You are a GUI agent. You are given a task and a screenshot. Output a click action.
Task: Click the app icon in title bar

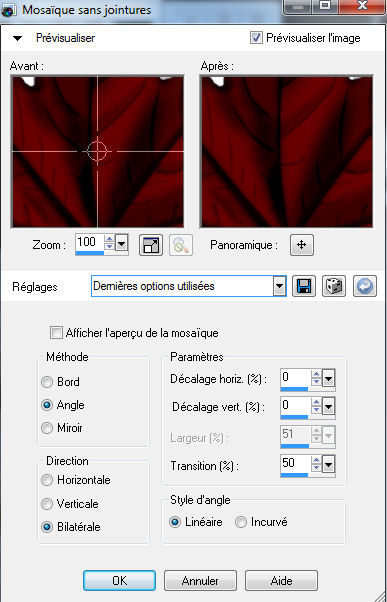click(x=8, y=10)
